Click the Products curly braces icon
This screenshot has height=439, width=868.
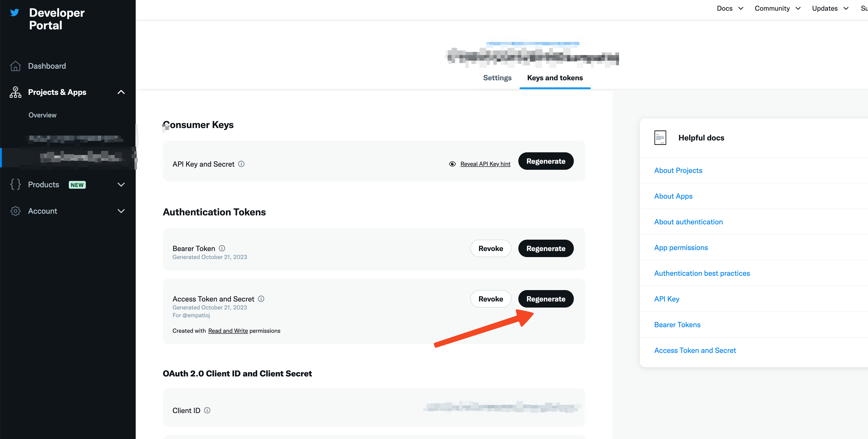click(16, 184)
